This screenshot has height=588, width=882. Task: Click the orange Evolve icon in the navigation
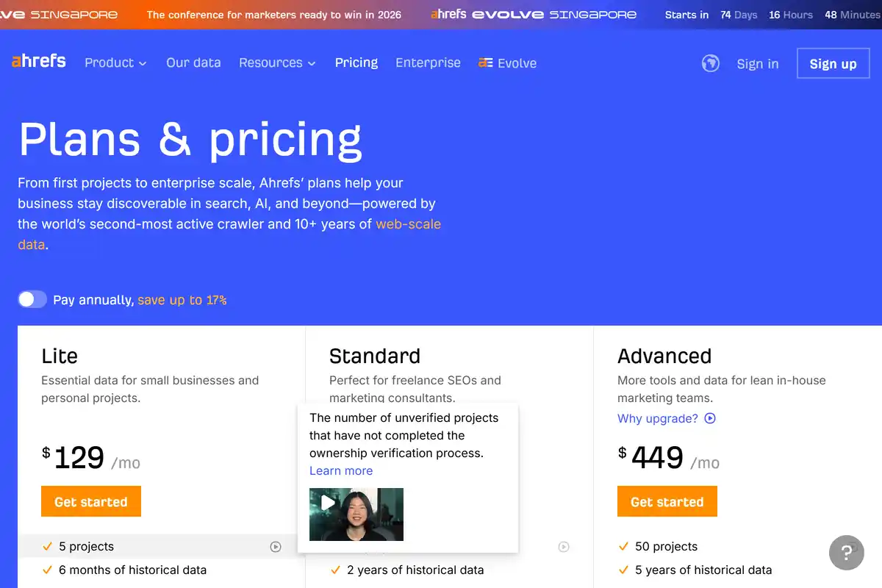(485, 63)
